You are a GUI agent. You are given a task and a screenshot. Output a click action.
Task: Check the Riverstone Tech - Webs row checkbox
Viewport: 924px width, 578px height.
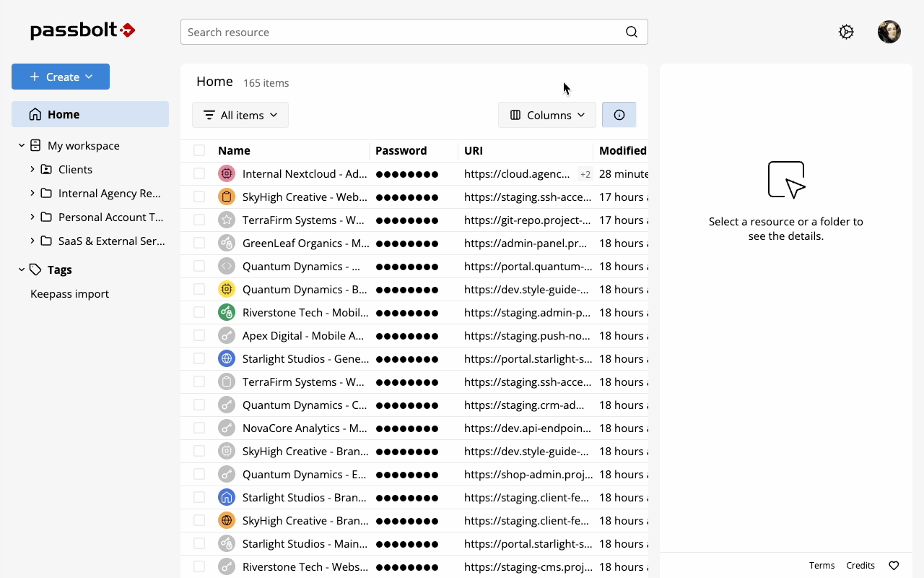point(199,566)
